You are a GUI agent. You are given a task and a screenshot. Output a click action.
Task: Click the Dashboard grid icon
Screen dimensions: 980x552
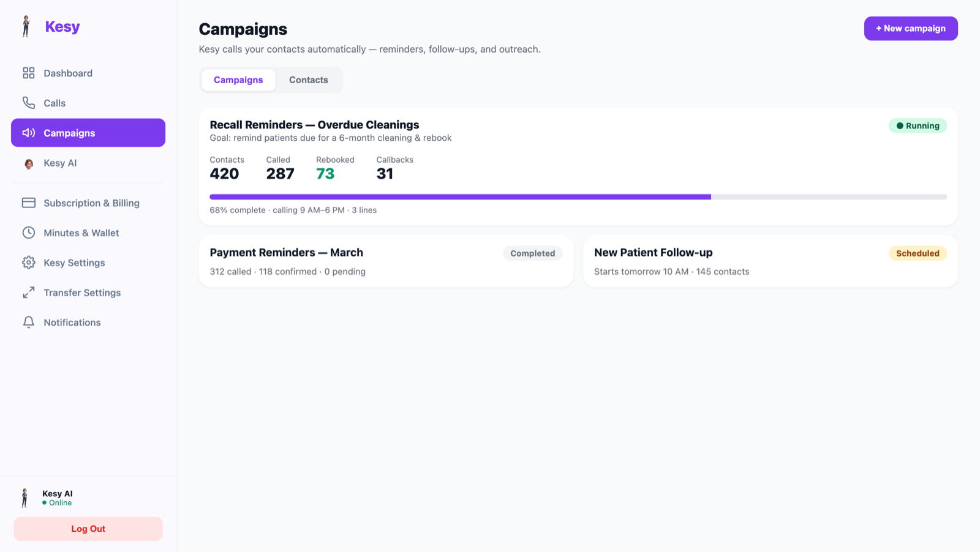(29, 73)
